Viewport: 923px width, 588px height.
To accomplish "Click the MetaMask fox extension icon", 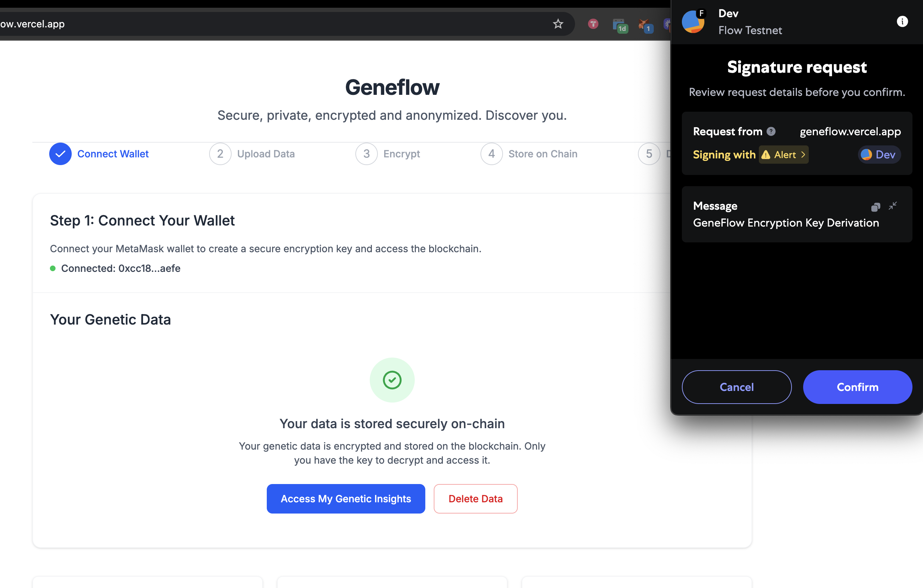I will [x=644, y=25].
